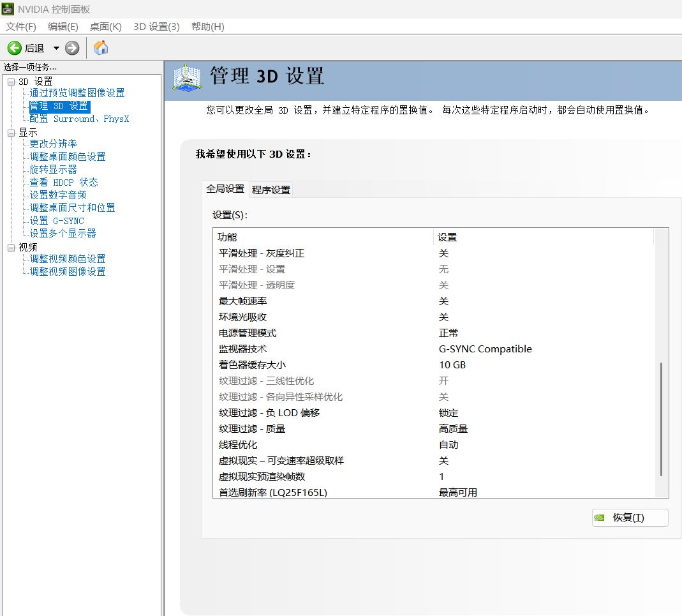This screenshot has width=682, height=616.
Task: Open 旋转显示器 task
Action: [53, 169]
